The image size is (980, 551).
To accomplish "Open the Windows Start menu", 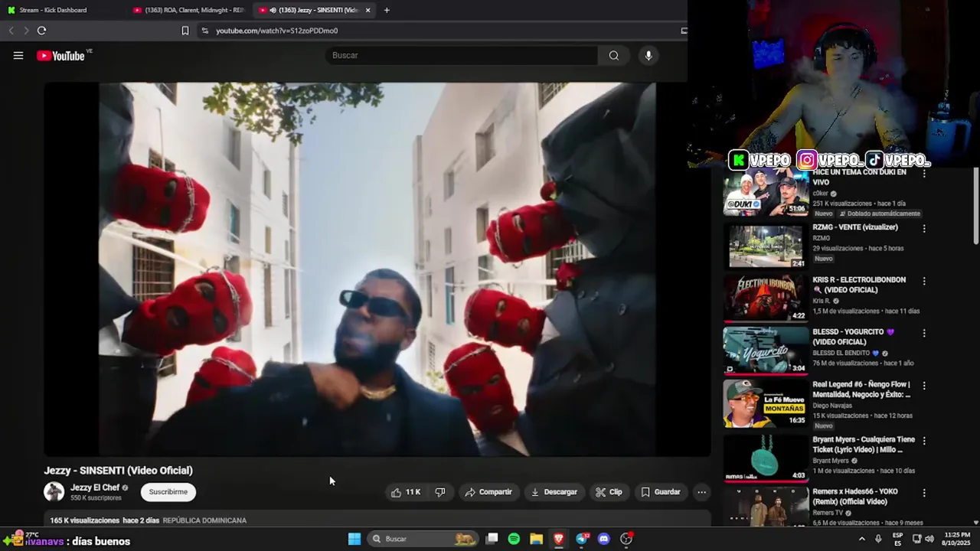I will point(354,539).
